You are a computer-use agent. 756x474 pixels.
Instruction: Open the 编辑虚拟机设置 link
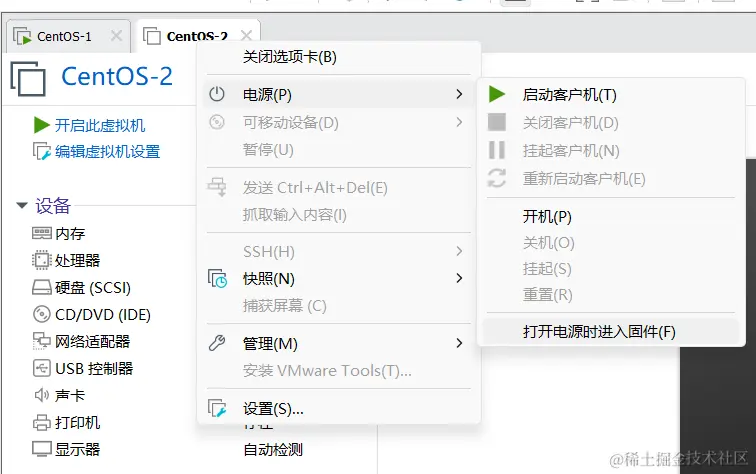pos(108,151)
